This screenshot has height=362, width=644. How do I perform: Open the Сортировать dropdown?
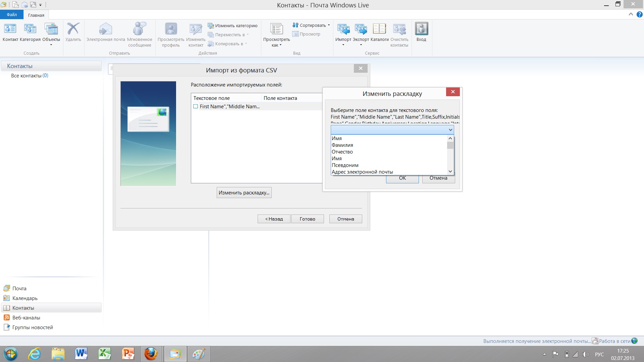click(311, 25)
